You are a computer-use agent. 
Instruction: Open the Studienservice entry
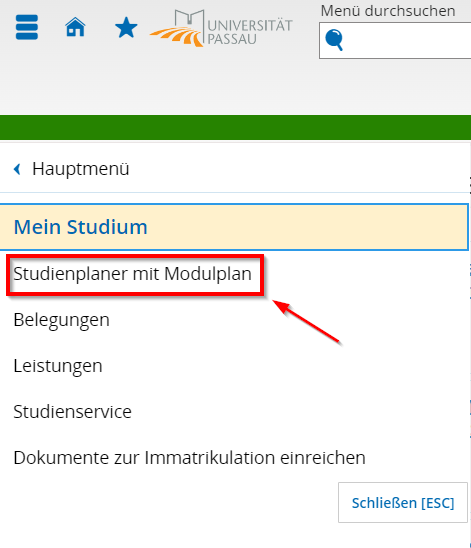73,412
